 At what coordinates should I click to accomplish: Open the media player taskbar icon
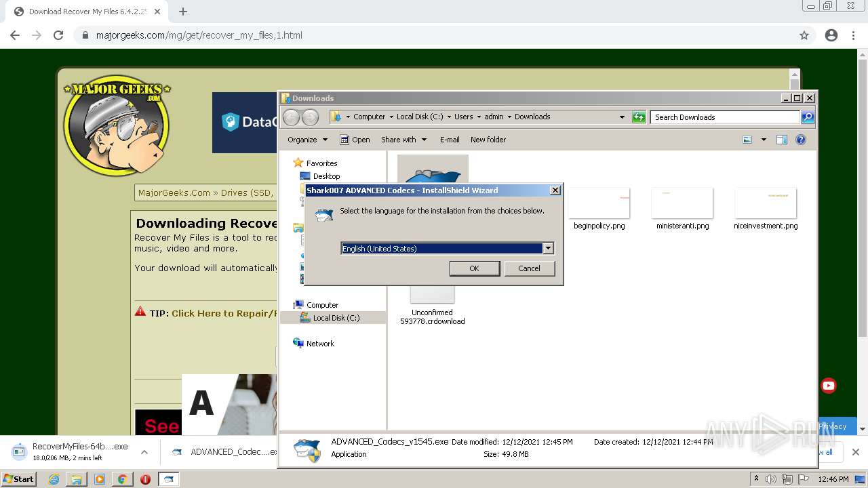click(100, 479)
